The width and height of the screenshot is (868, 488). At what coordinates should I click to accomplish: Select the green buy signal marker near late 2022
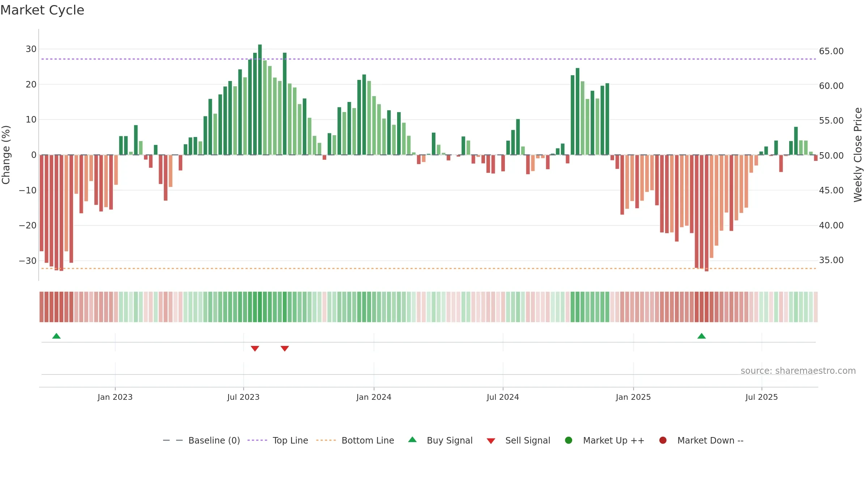click(x=56, y=336)
